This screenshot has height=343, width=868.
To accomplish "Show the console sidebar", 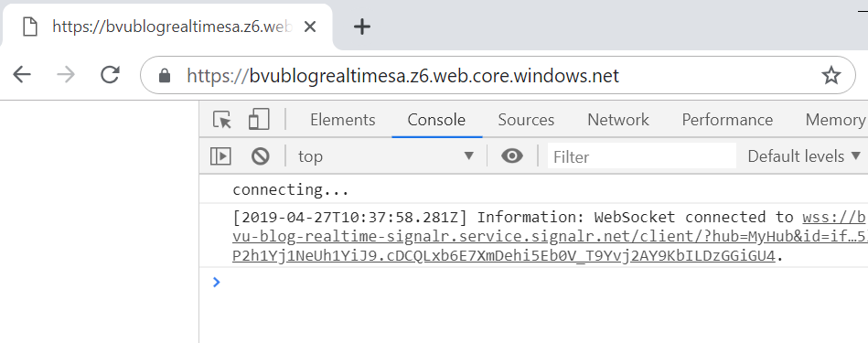I will [x=220, y=156].
